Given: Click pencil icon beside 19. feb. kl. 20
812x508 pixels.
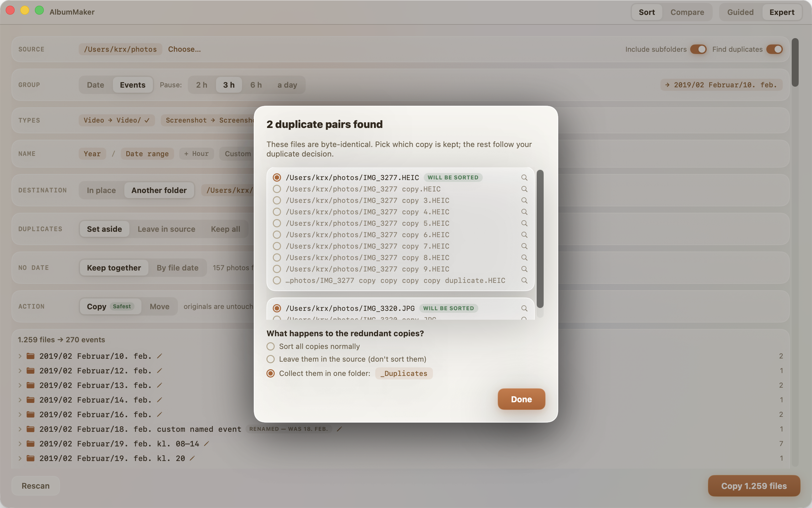Looking at the screenshot, I should [x=192, y=458].
